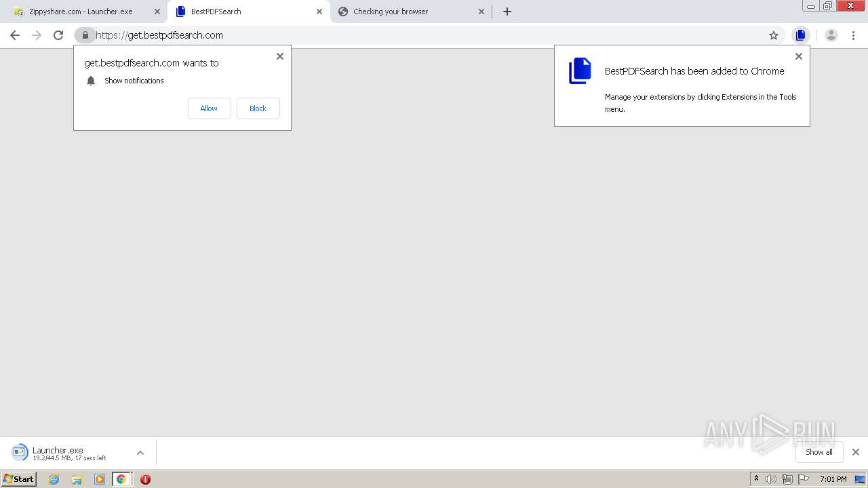Viewport: 868px width, 488px height.
Task: Click the red shield taskbar icon
Action: (x=145, y=479)
